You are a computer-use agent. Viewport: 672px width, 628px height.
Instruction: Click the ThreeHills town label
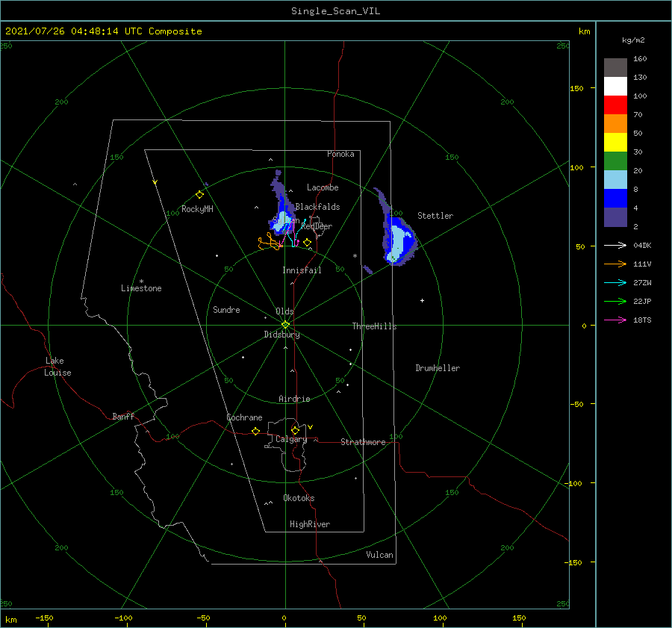tap(375, 326)
